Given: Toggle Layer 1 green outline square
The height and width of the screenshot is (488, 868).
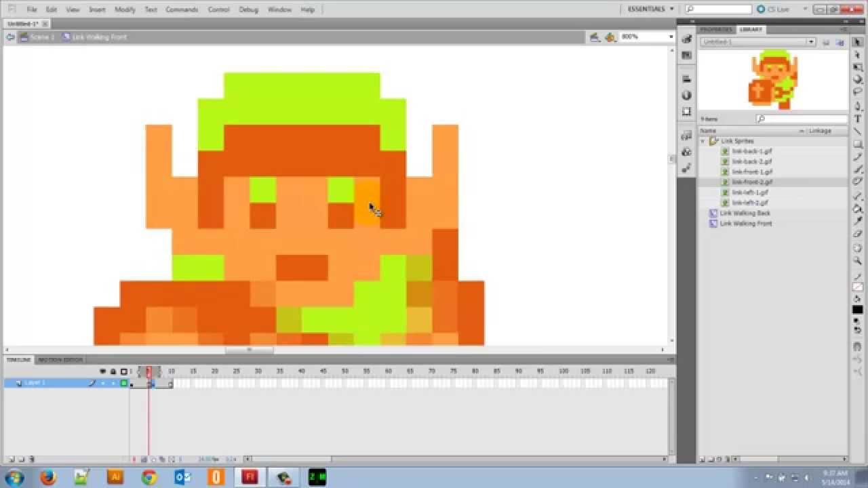Looking at the screenshot, I should [124, 383].
